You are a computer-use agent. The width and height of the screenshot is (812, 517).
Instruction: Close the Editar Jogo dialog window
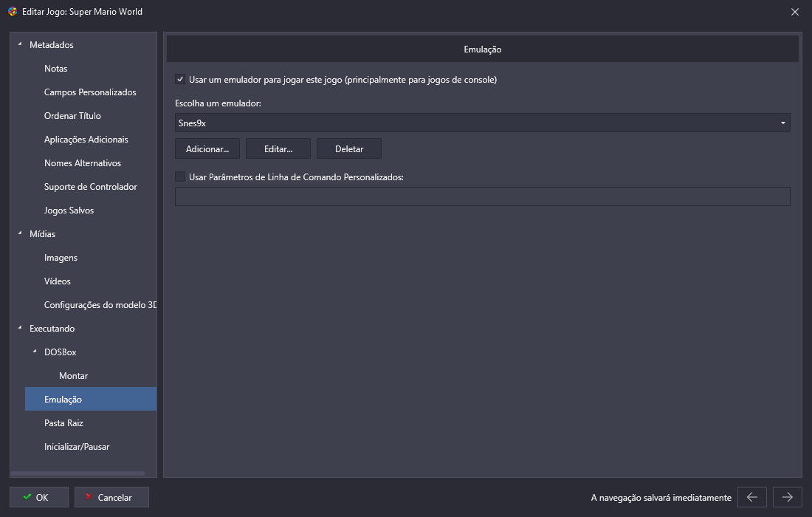click(794, 12)
